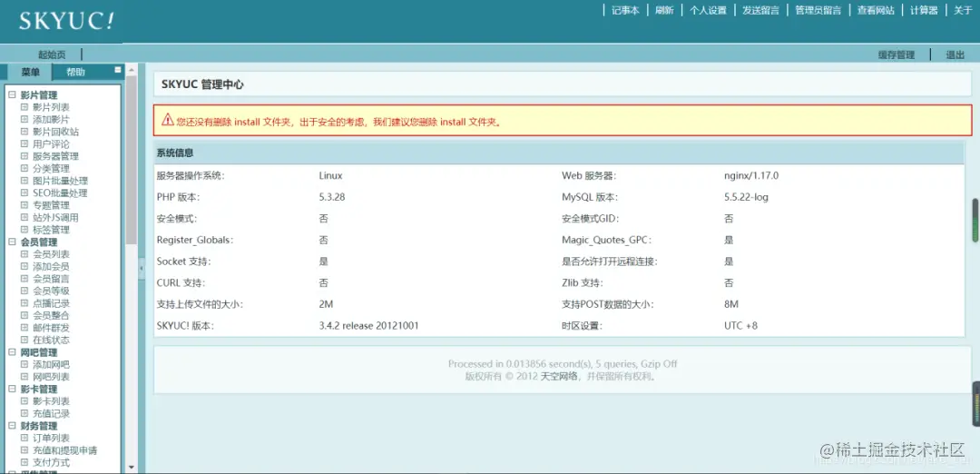The height and width of the screenshot is (474, 980).
Task: Open 订单列表 in the sidebar
Action: pyautogui.click(x=51, y=438)
